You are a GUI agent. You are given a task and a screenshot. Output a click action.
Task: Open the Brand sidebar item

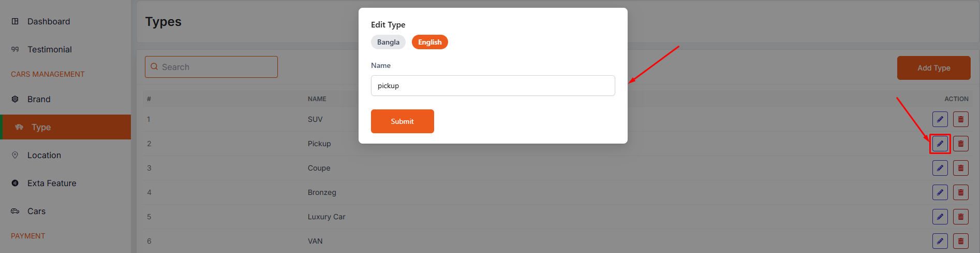pos(39,99)
